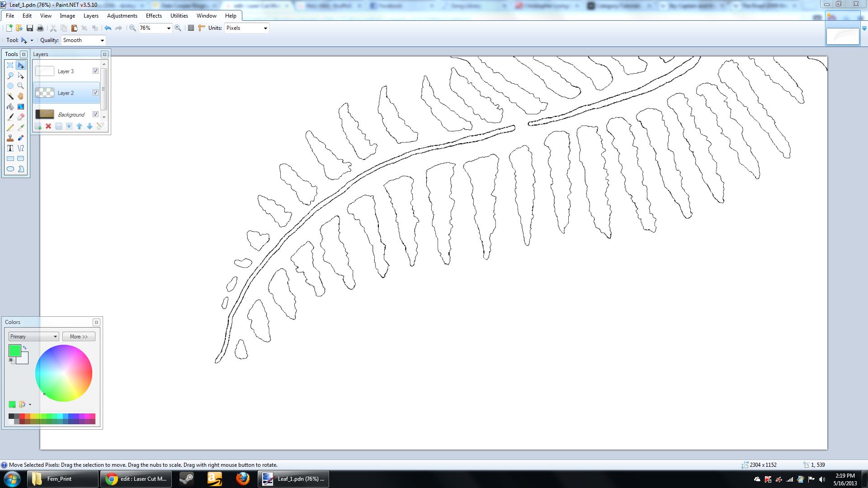Screen dimensions: 868x488
Task: Click the Zoom In magnifier
Action: click(178, 28)
